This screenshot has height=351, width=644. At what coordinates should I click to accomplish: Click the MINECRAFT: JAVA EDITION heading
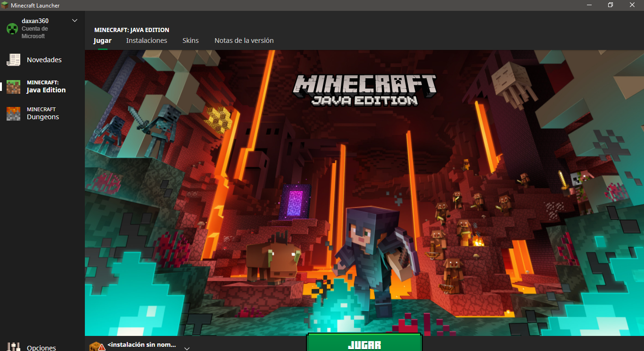coord(132,30)
